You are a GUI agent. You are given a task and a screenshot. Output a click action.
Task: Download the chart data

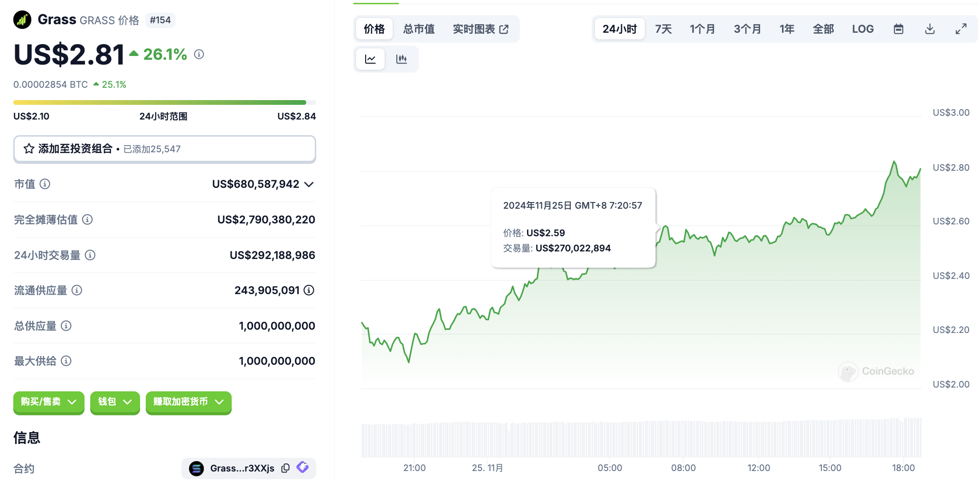930,29
